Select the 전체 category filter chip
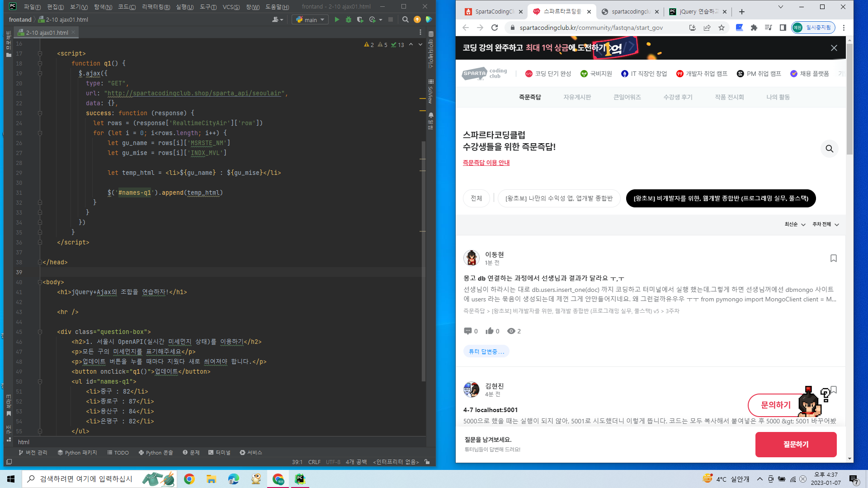Image resolution: width=868 pixels, height=488 pixels. [476, 198]
